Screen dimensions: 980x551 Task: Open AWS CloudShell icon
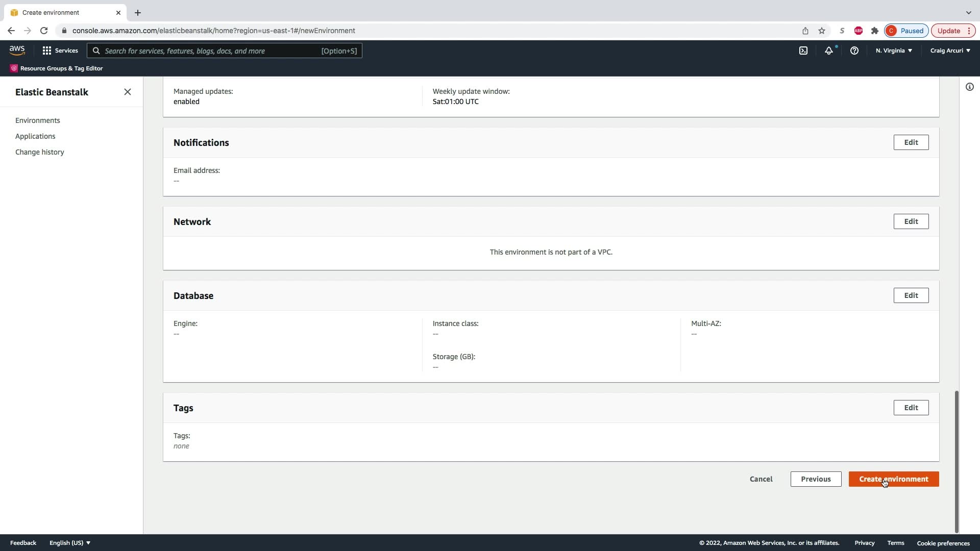coord(803,51)
